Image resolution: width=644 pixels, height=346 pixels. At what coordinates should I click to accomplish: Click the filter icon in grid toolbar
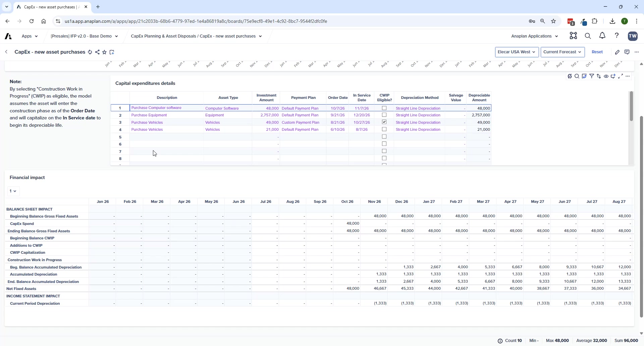[592, 76]
